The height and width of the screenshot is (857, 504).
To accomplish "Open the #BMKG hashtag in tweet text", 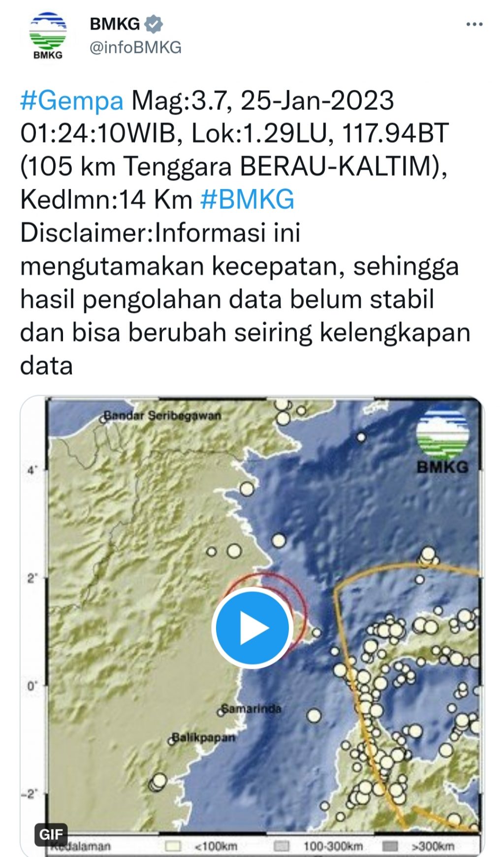I will [x=247, y=199].
